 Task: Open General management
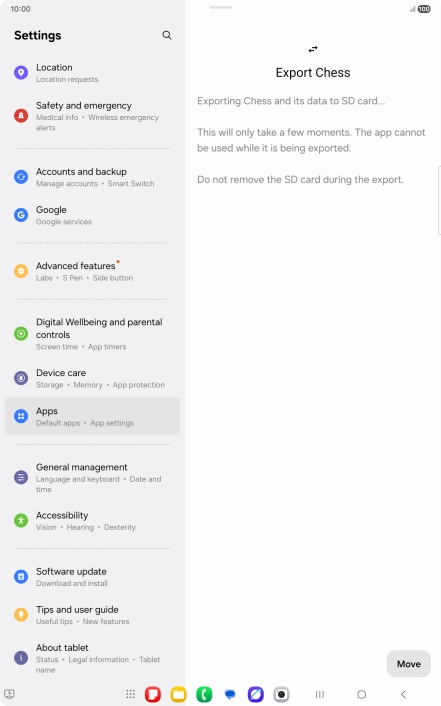pos(92,478)
